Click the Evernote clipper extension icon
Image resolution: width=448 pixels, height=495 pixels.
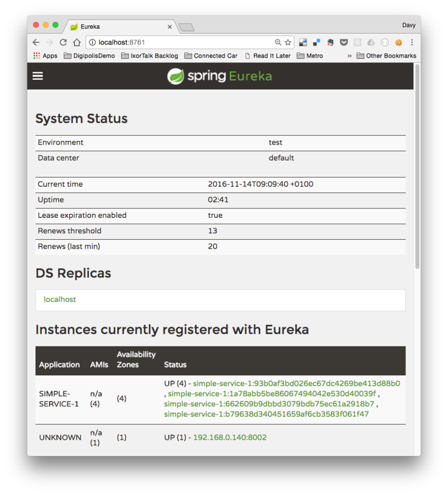tap(330, 42)
